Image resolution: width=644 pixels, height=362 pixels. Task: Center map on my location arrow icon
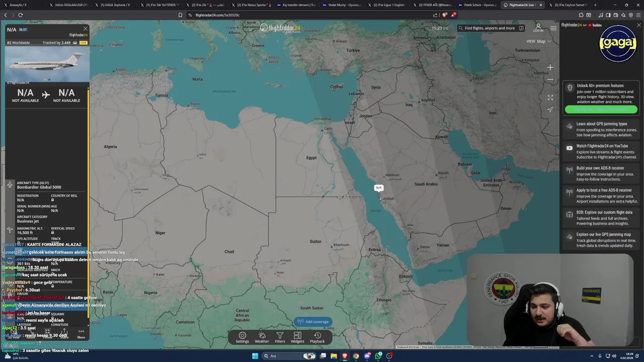coord(550,110)
